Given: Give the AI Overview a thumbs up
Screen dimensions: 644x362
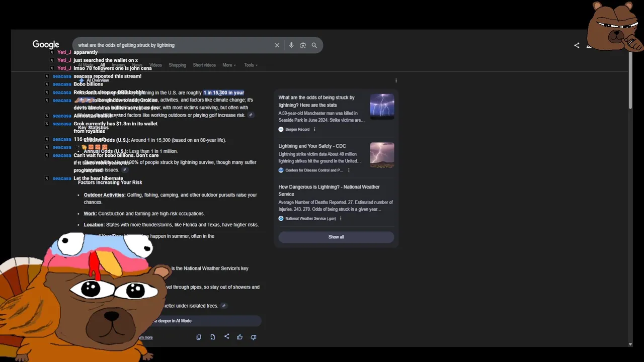Looking at the screenshot, I should (x=239, y=337).
